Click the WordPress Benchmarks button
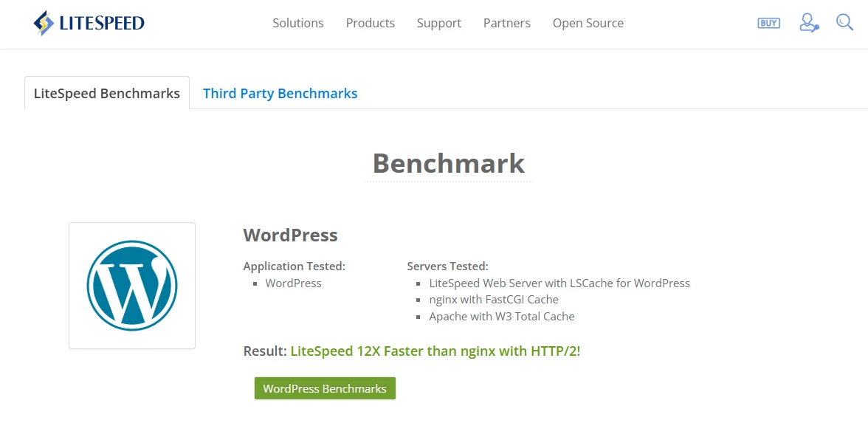Screen dimensions: 868x437 (x=325, y=388)
